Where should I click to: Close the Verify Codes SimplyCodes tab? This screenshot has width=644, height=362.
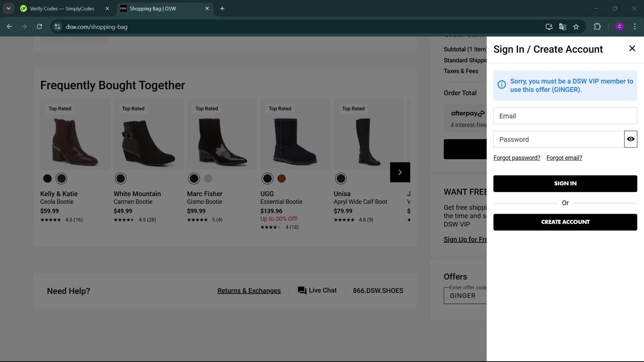click(107, 9)
